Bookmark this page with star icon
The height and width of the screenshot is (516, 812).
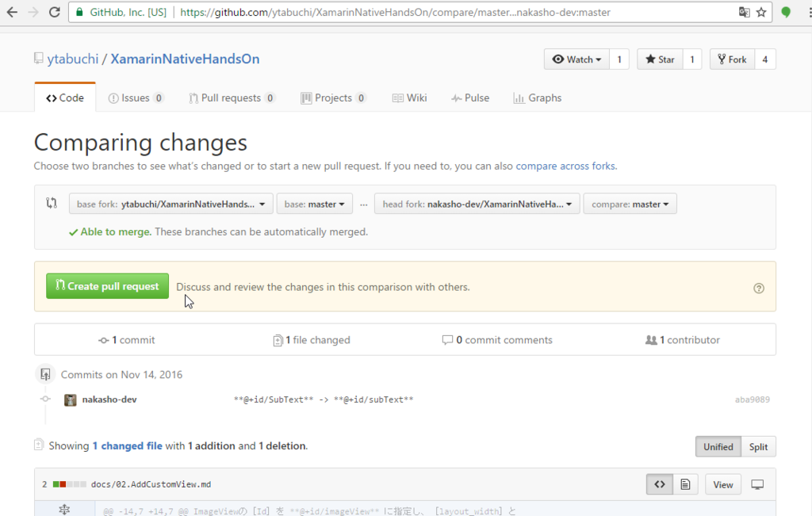pyautogui.click(x=761, y=12)
